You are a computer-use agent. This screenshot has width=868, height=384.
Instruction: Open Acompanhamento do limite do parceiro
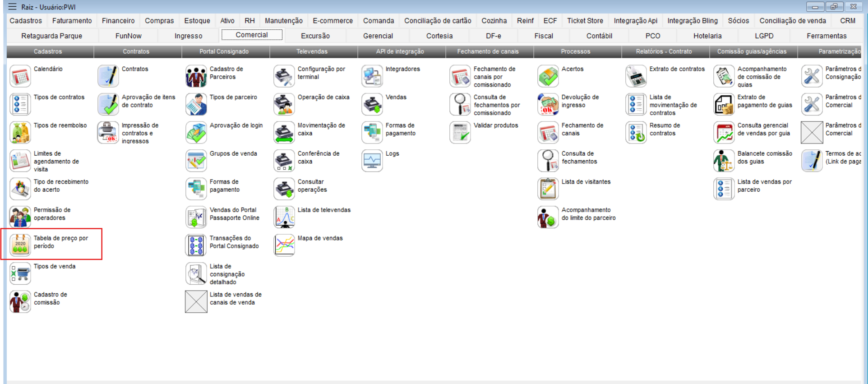click(548, 217)
